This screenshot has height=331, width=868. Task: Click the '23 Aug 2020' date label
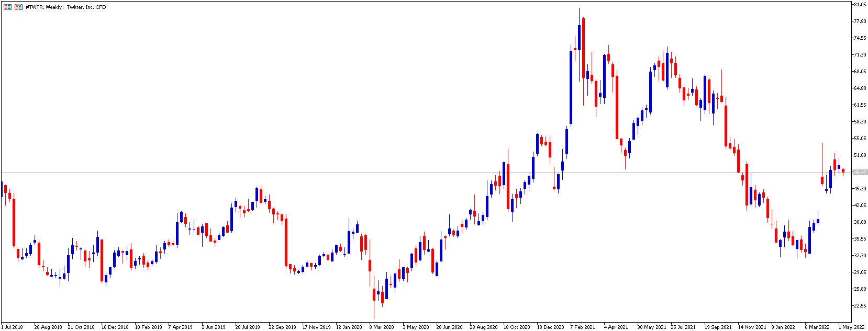tap(483, 327)
